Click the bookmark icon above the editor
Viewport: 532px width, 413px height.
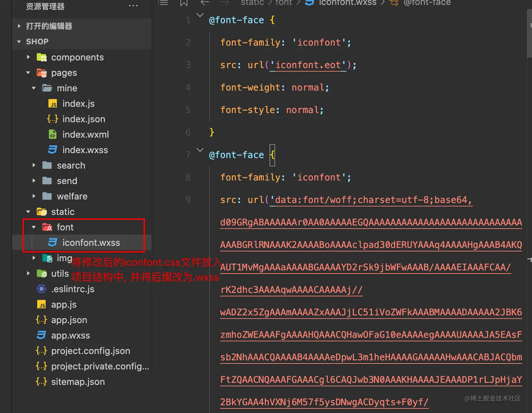tap(184, 3)
